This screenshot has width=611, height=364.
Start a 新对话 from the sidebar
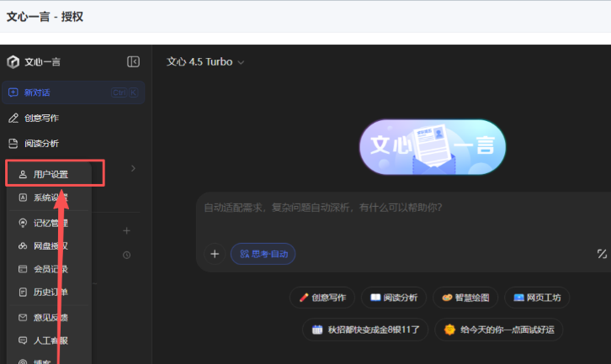[x=73, y=92]
